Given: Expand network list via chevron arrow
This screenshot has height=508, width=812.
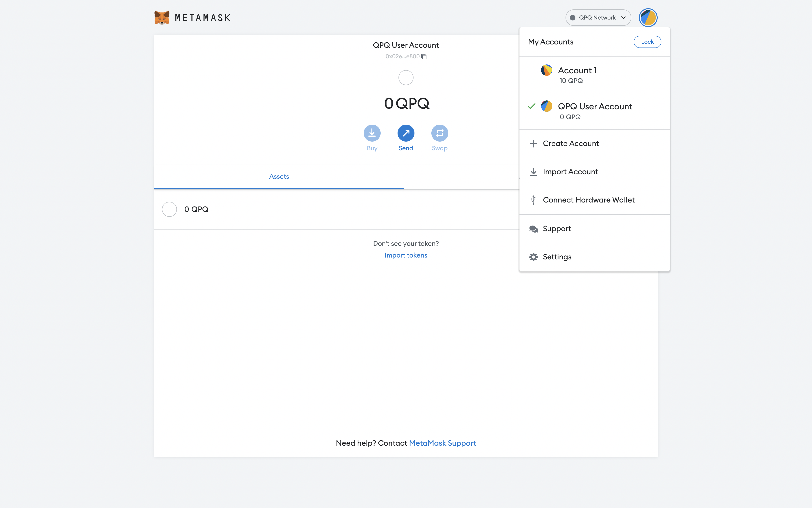Looking at the screenshot, I should pyautogui.click(x=623, y=17).
